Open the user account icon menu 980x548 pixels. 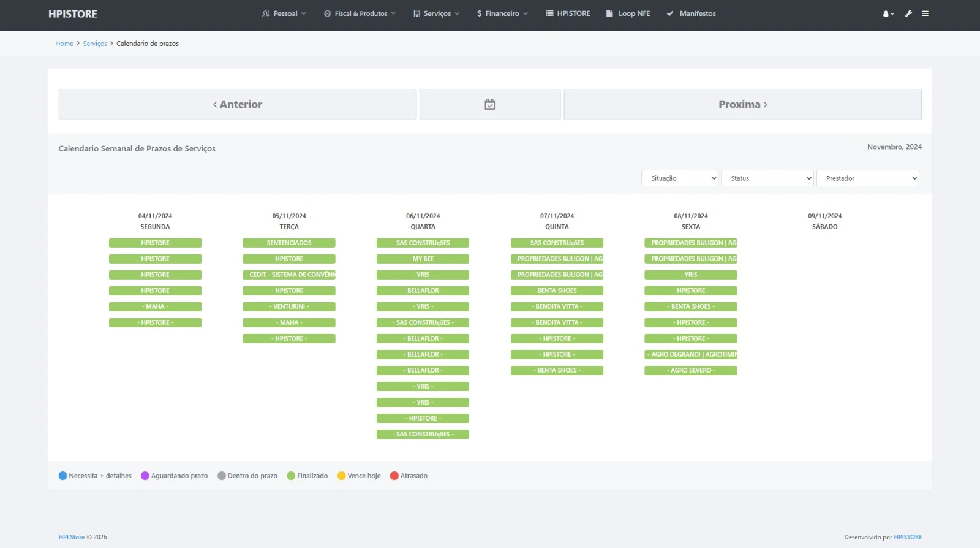point(888,13)
